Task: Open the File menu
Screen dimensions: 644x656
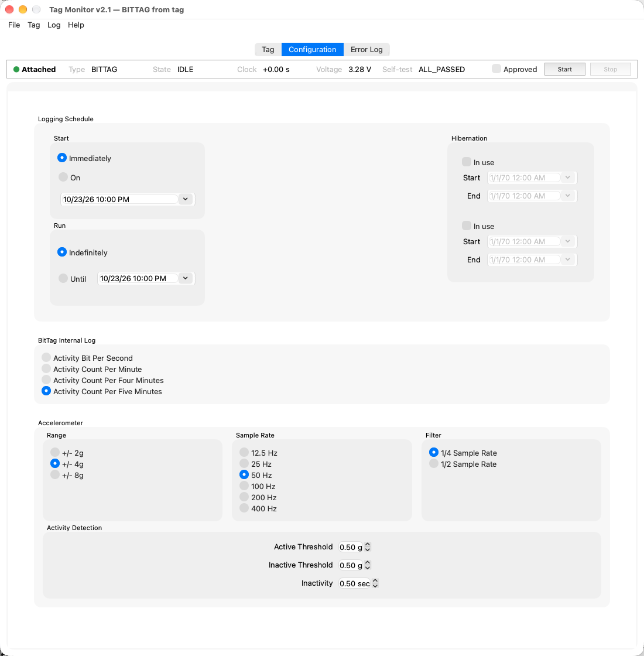Action: (14, 25)
